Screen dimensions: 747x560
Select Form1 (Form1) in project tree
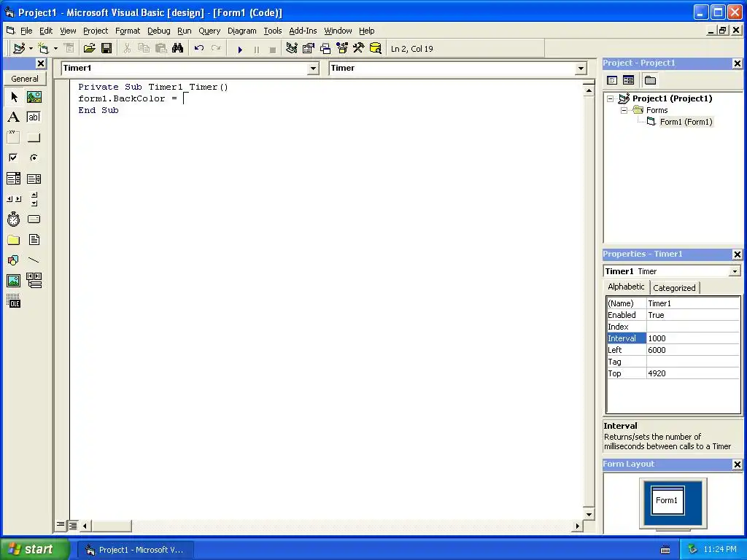click(x=686, y=122)
